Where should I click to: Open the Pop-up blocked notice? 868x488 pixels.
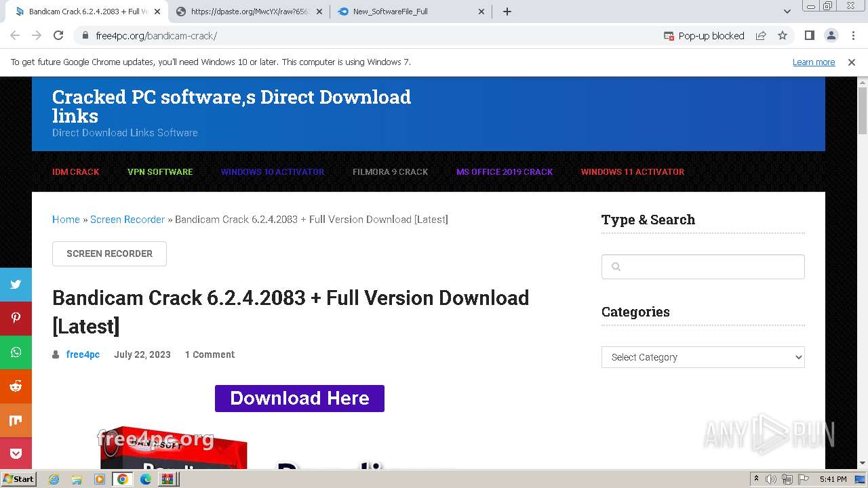tap(704, 36)
